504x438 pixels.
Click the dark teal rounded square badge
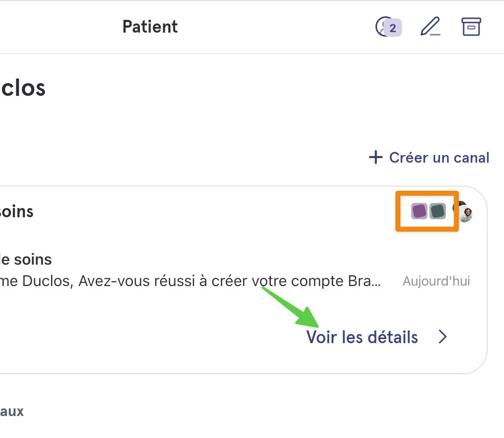tap(438, 211)
